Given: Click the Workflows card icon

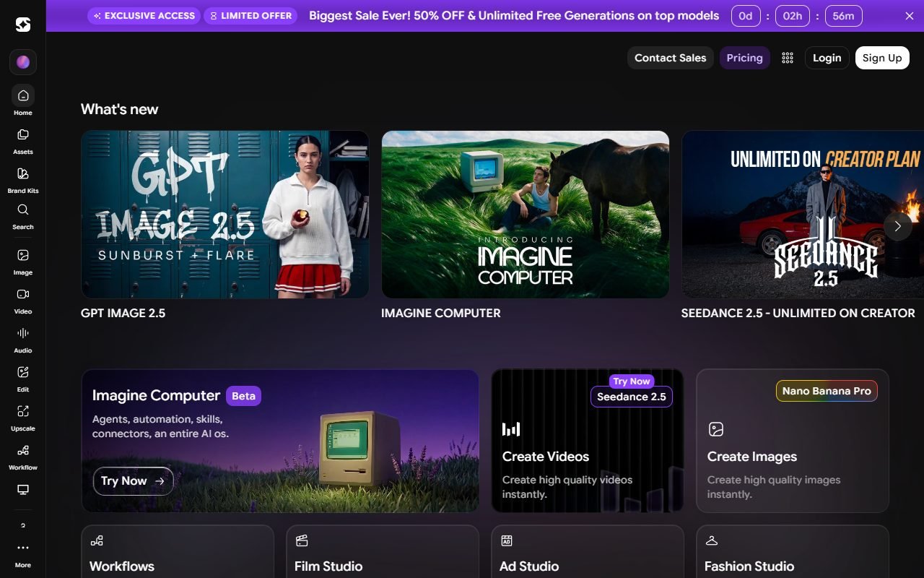Looking at the screenshot, I should click(97, 540).
